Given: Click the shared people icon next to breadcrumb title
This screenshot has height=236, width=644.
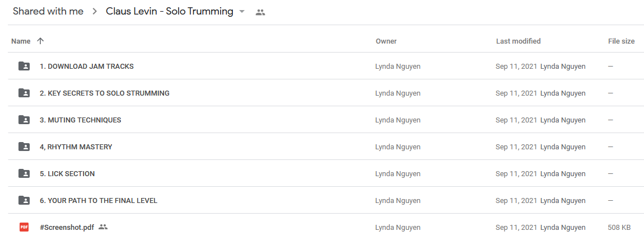Looking at the screenshot, I should click(260, 12).
